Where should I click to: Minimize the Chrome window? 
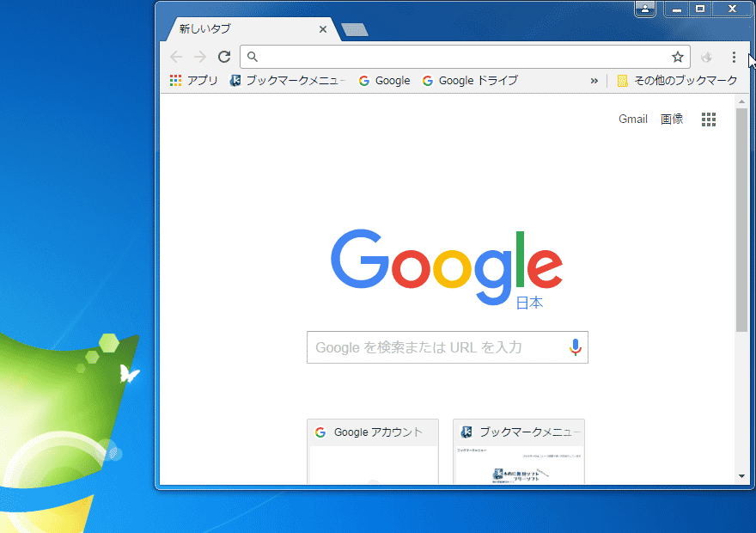pyautogui.click(x=677, y=9)
